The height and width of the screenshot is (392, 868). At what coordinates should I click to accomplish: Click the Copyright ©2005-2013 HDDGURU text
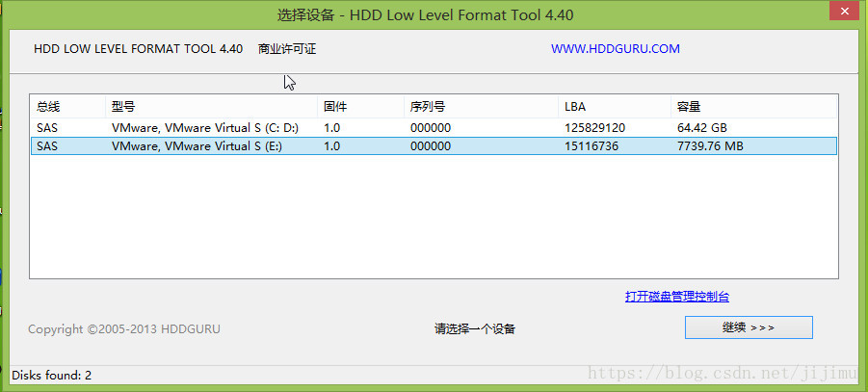124,328
